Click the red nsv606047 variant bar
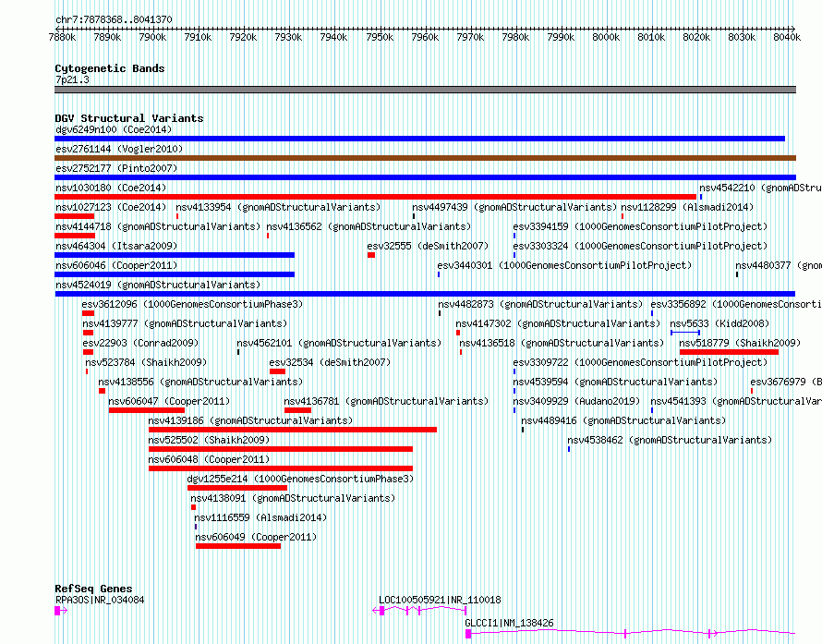Image resolution: width=822 pixels, height=644 pixels. pyautogui.click(x=147, y=410)
